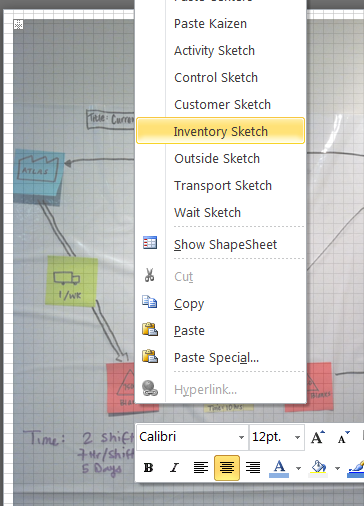
Task: Apply font color with underlined A
Action: pos(279,468)
